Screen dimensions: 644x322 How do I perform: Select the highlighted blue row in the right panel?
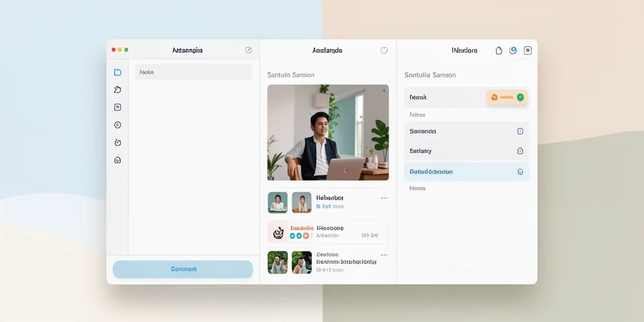(467, 172)
